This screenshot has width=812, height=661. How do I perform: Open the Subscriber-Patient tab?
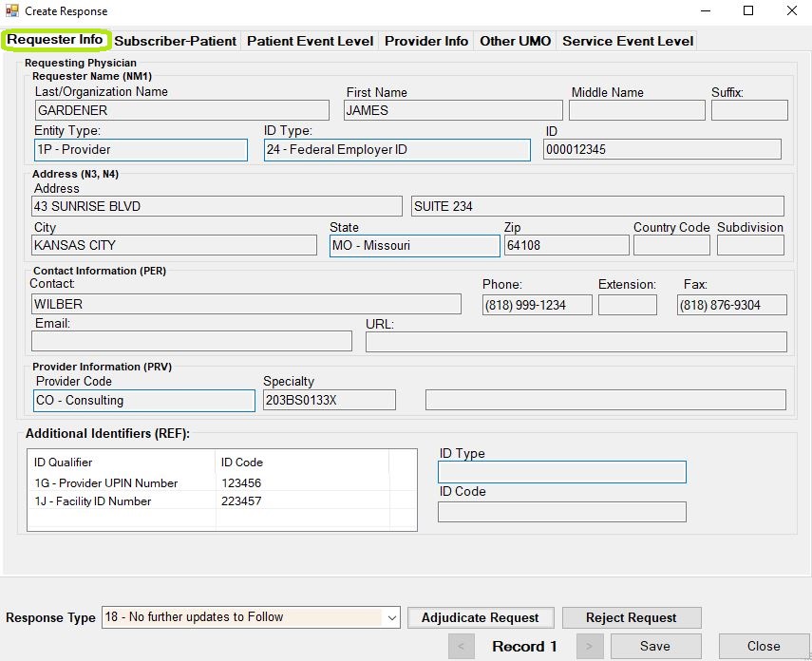(175, 41)
